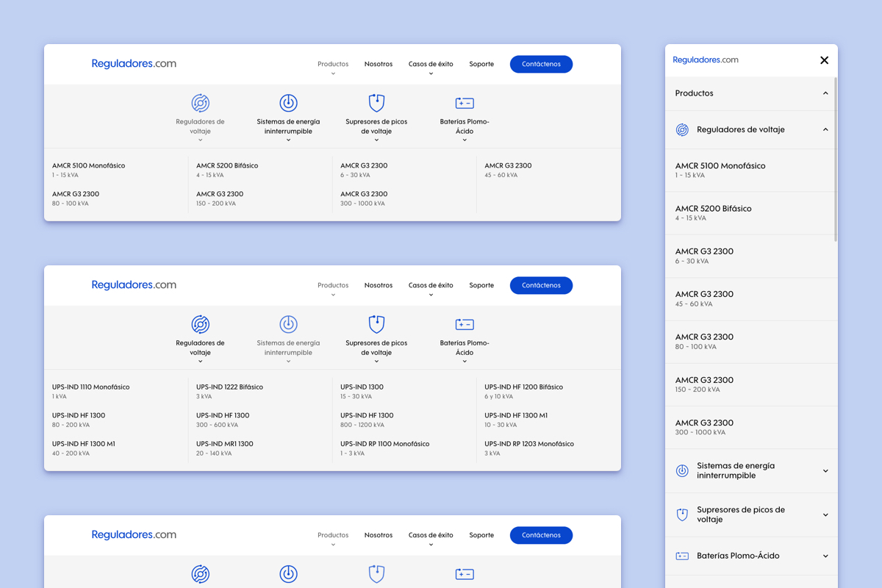
Task: Expand Baterías Plomo-Ácido chevron in mobile menu
Action: (x=825, y=556)
